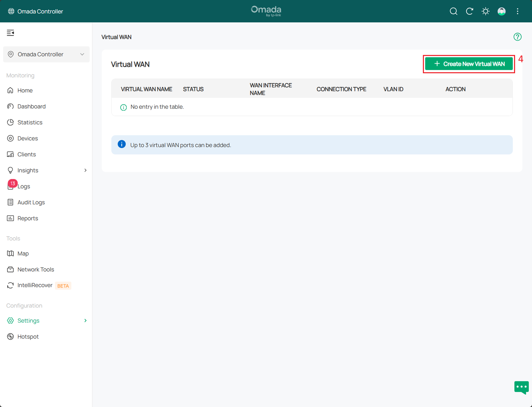Click the BETA tag next to IntelliRecover
The image size is (532, 407).
coord(63,286)
